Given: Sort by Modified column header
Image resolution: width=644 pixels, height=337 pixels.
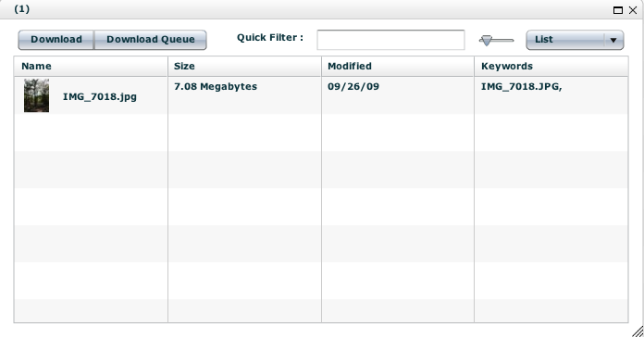Looking at the screenshot, I should coord(398,66).
